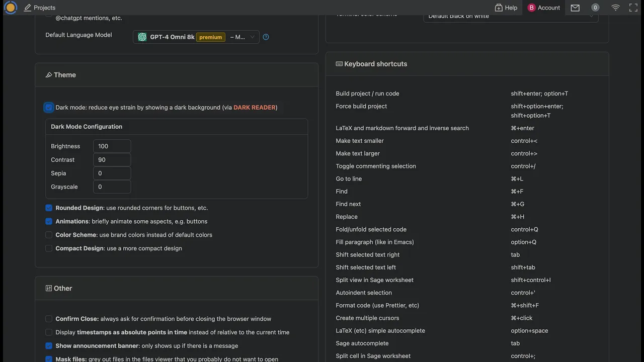Enable absolute timestamps checkbox
644x362 pixels.
[49, 332]
